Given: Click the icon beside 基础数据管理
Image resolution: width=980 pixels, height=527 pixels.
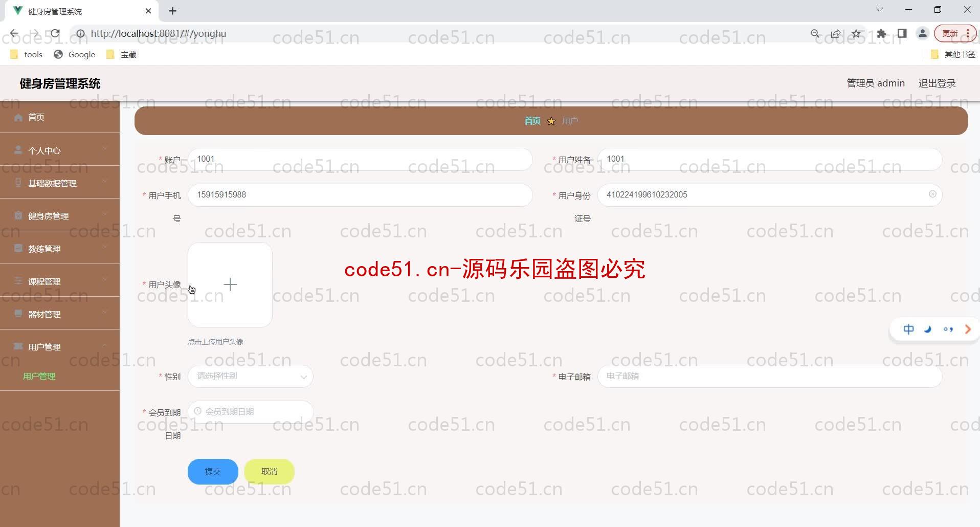Looking at the screenshot, I should (x=18, y=183).
